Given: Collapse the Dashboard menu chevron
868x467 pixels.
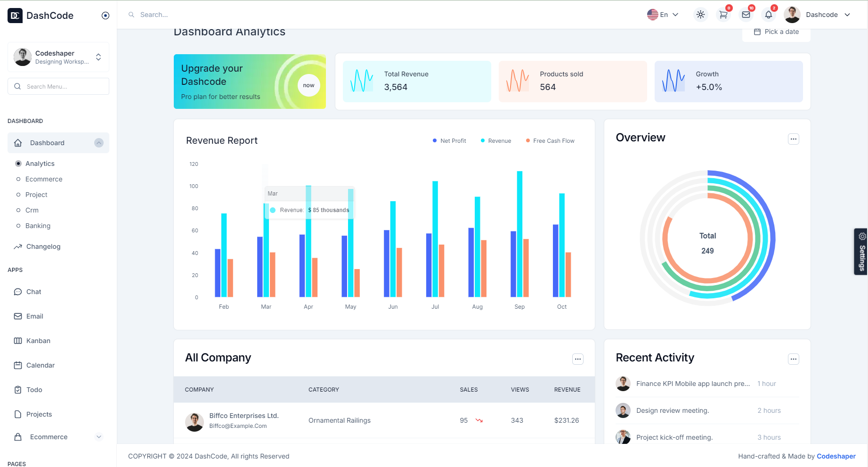Looking at the screenshot, I should (x=99, y=143).
